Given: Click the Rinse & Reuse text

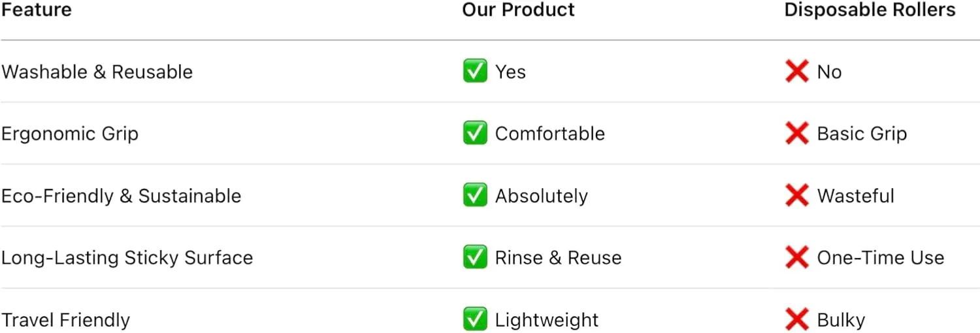Looking at the screenshot, I should (x=558, y=258).
